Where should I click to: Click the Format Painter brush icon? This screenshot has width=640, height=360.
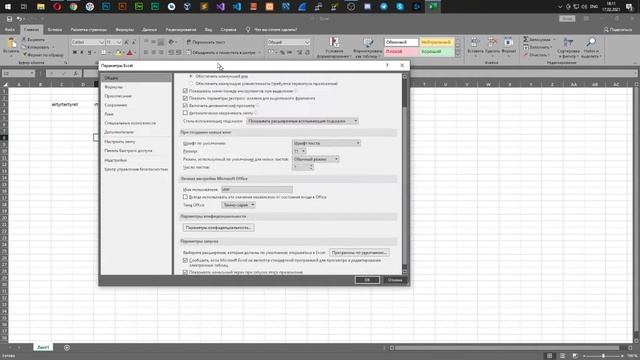click(x=24, y=54)
